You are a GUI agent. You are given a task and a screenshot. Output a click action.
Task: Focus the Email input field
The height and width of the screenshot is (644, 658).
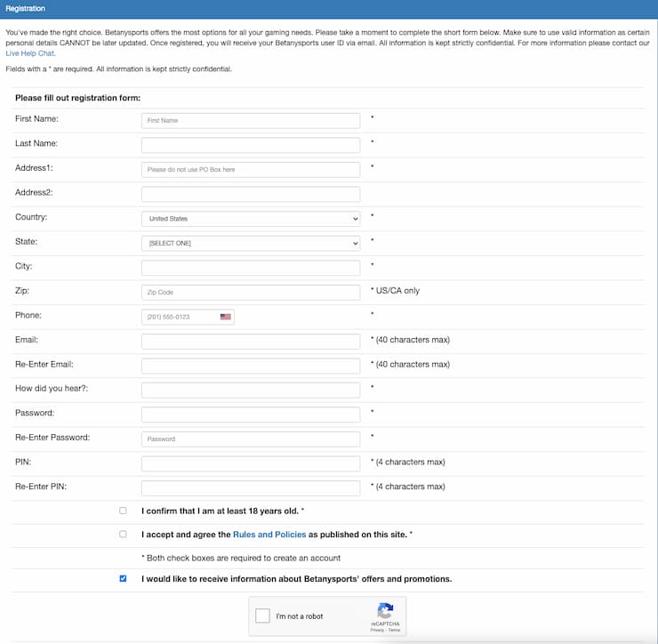(x=251, y=342)
